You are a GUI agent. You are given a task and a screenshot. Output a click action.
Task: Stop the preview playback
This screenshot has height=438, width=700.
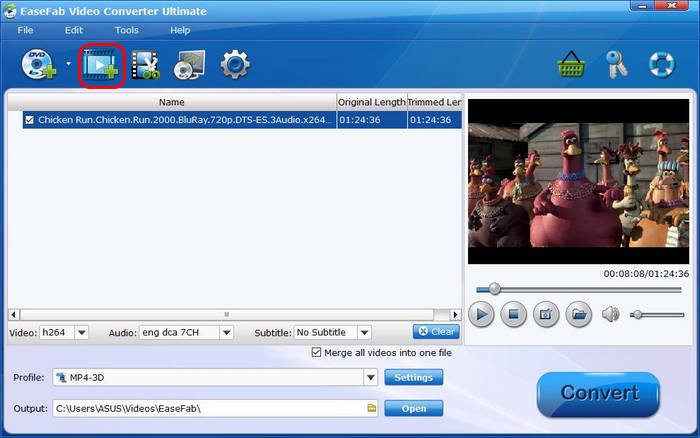pos(513,314)
